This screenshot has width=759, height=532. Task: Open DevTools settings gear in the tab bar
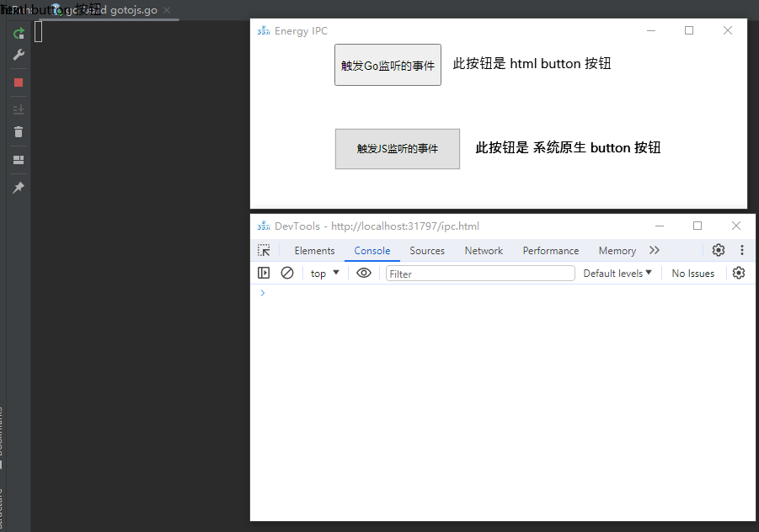click(719, 250)
